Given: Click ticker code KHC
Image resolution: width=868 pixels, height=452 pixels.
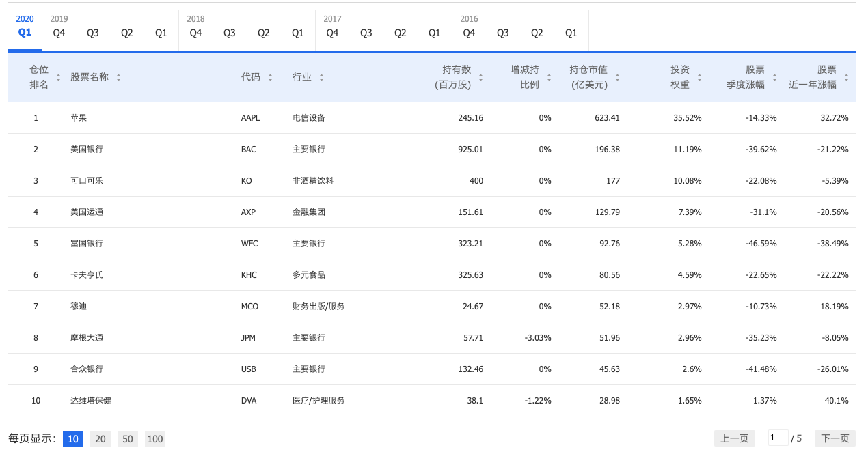Looking at the screenshot, I should (x=249, y=275).
